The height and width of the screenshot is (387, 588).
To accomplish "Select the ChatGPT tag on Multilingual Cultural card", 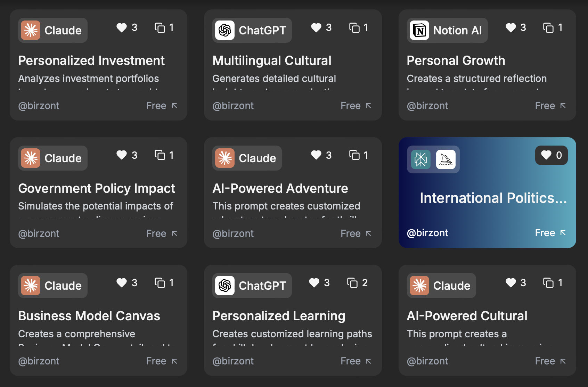I will pos(252,30).
